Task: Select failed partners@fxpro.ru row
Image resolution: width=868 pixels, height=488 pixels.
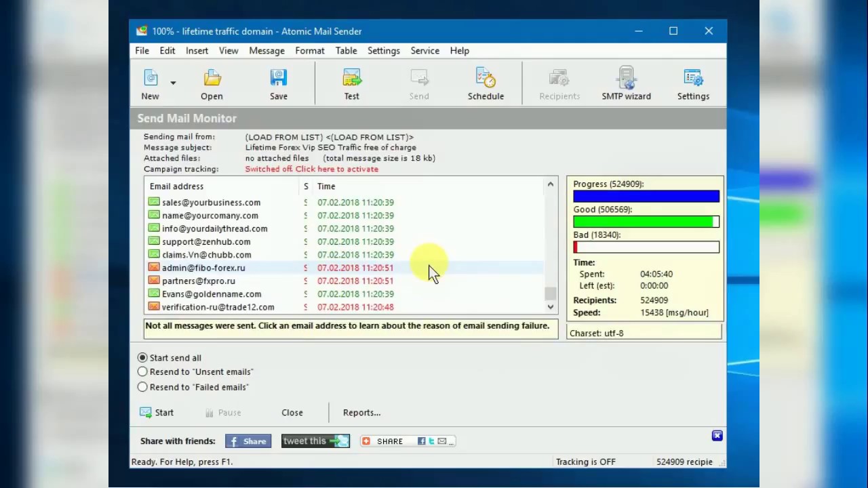Action: pyautogui.click(x=344, y=281)
